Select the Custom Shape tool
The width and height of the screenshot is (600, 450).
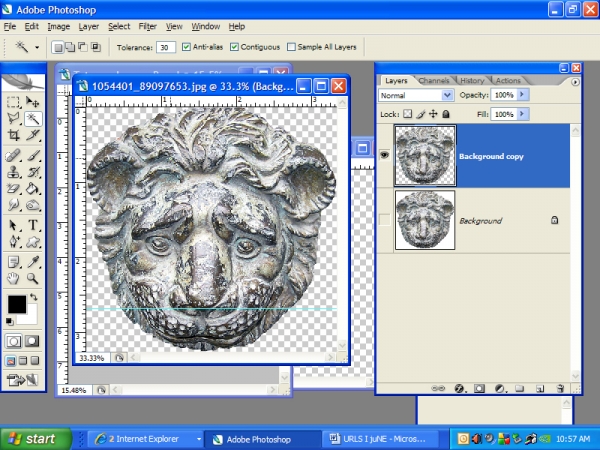[33, 241]
